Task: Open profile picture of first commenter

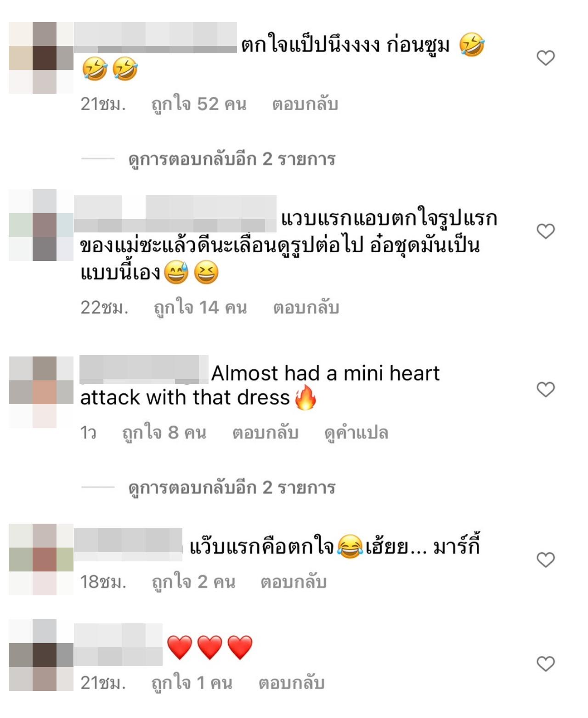Action: (x=41, y=58)
